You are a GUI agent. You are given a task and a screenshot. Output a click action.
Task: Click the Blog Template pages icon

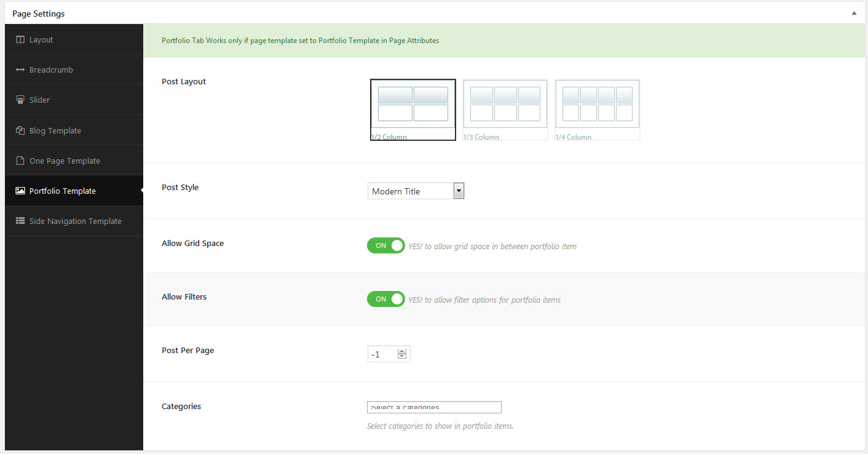pyautogui.click(x=20, y=130)
